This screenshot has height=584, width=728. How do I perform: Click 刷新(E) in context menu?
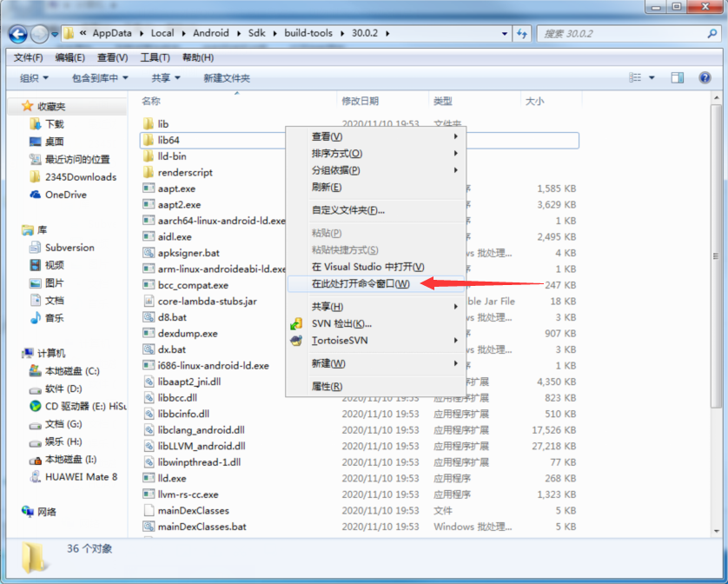pyautogui.click(x=376, y=187)
